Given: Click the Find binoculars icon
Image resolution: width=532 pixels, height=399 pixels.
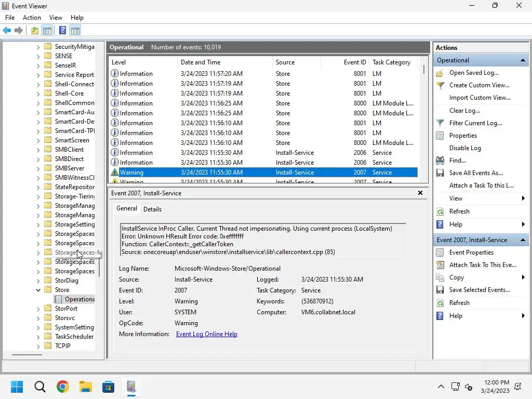Looking at the screenshot, I should [440, 161].
